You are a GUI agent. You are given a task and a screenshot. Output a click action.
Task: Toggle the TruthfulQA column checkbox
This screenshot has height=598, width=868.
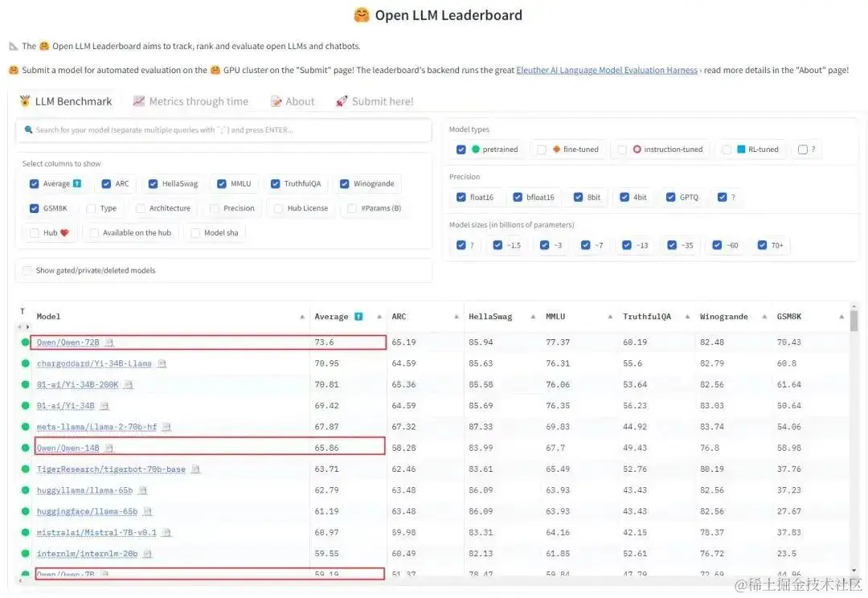point(275,184)
